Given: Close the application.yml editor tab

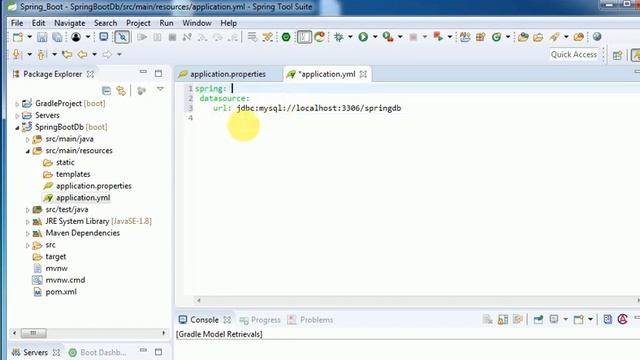Looking at the screenshot, I should coord(363,74).
